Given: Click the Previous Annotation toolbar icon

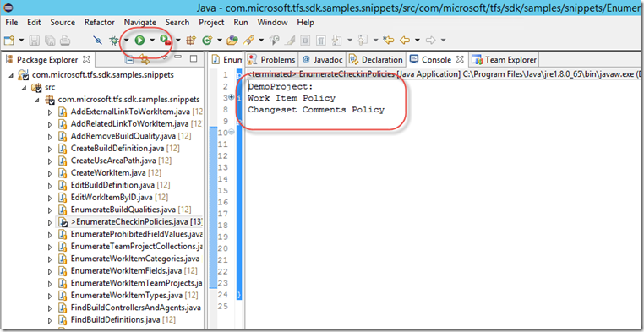Looking at the screenshot, I should coord(362,41).
